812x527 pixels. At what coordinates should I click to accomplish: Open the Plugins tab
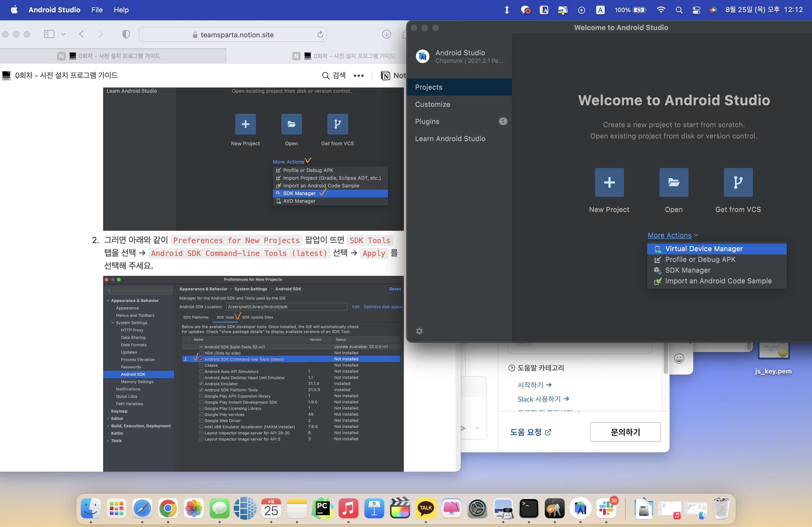point(459,121)
